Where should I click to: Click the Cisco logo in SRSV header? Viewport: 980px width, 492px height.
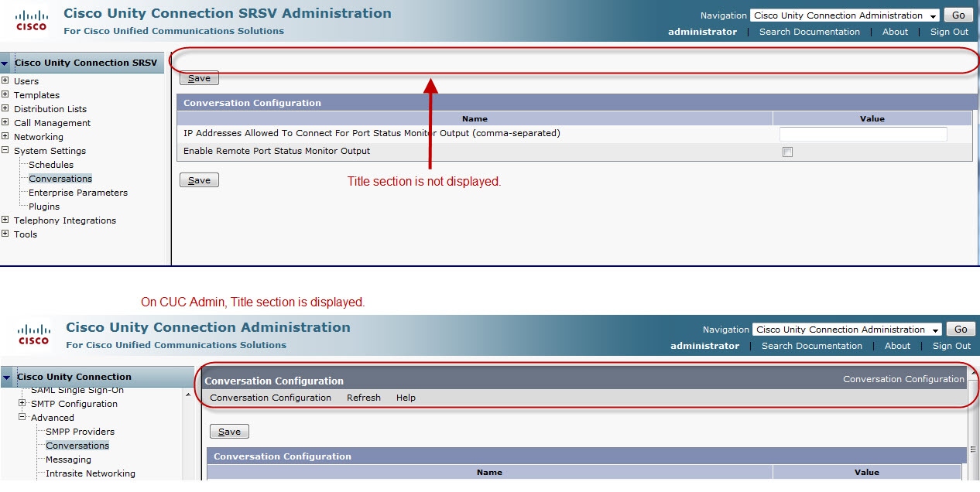pos(32,20)
